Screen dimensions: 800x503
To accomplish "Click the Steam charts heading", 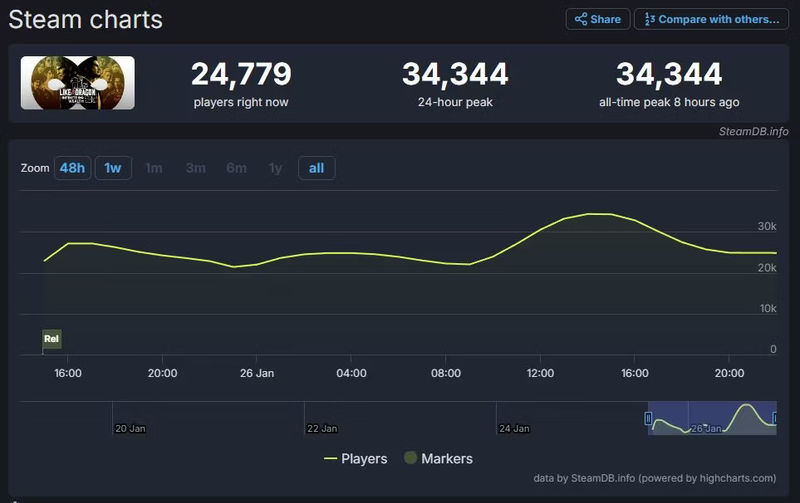I will coord(86,20).
